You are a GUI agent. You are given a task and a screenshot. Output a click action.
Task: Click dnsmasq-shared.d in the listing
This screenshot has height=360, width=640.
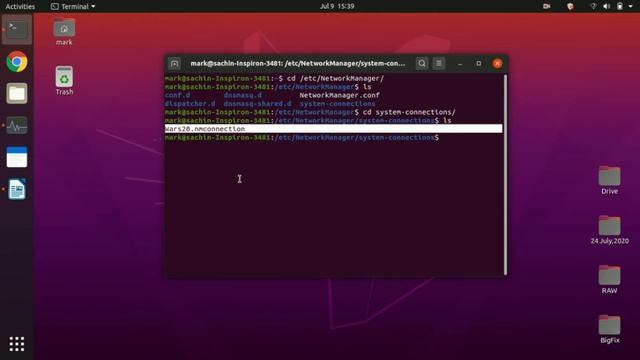258,104
